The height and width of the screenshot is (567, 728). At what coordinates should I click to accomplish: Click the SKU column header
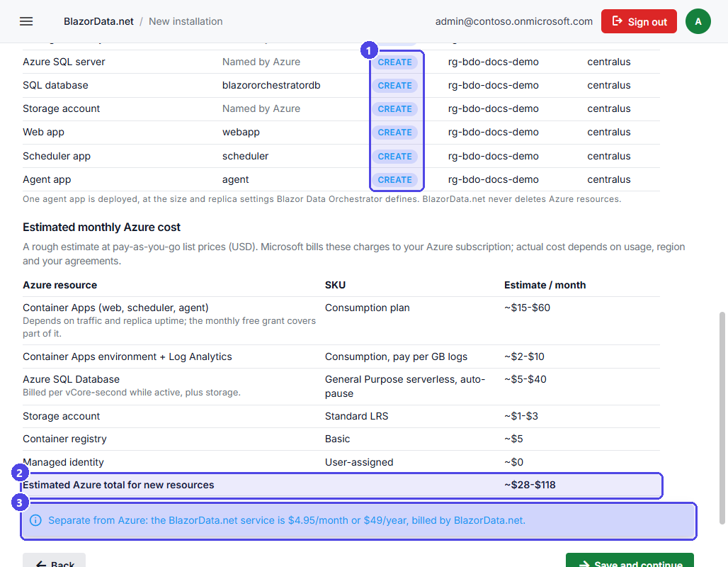point(335,285)
